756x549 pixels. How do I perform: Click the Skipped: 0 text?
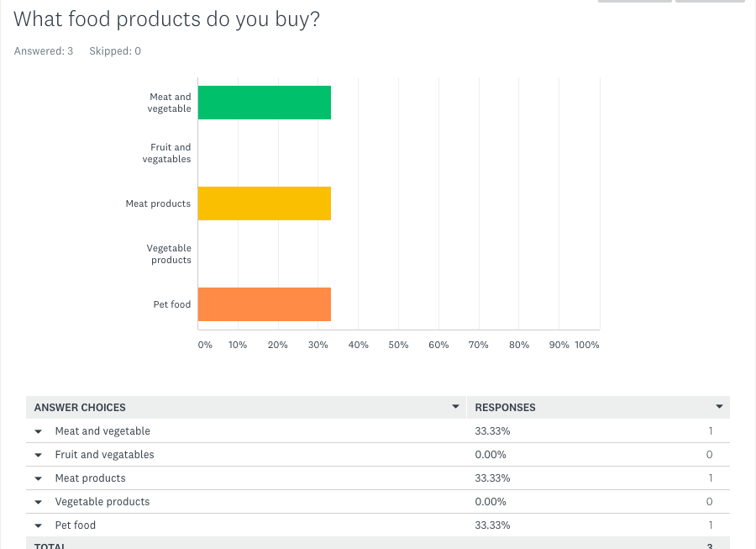coord(115,51)
